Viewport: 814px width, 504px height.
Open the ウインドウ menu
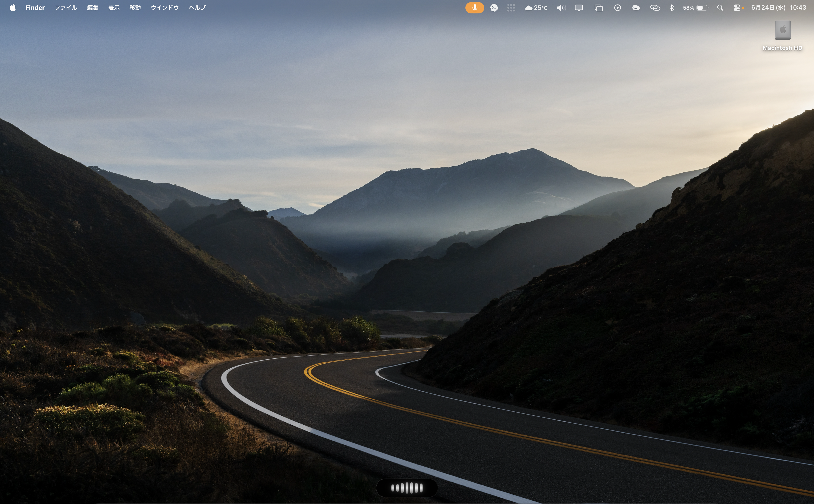pos(165,8)
